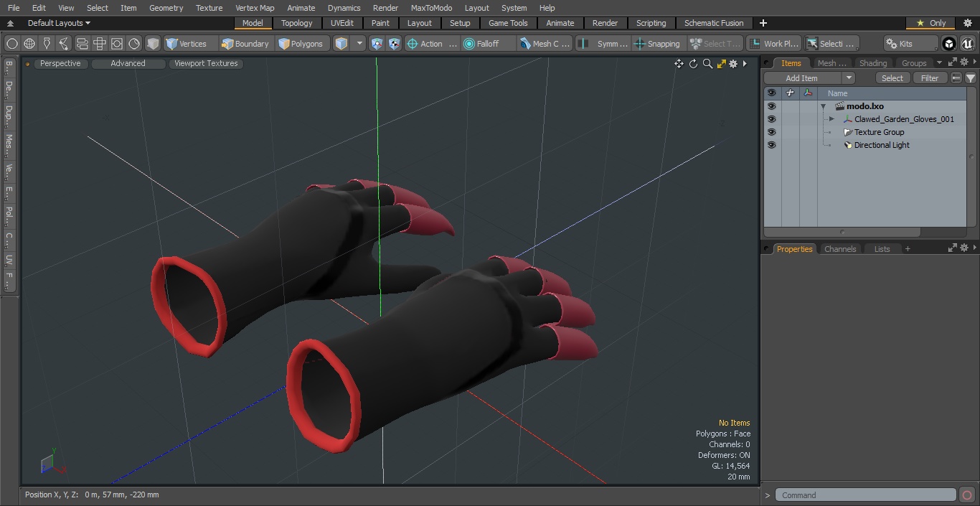Screen dimensions: 980x506
Task: Toggle visibility of Clawed_Garden_Gloves_001
Action: click(x=771, y=119)
